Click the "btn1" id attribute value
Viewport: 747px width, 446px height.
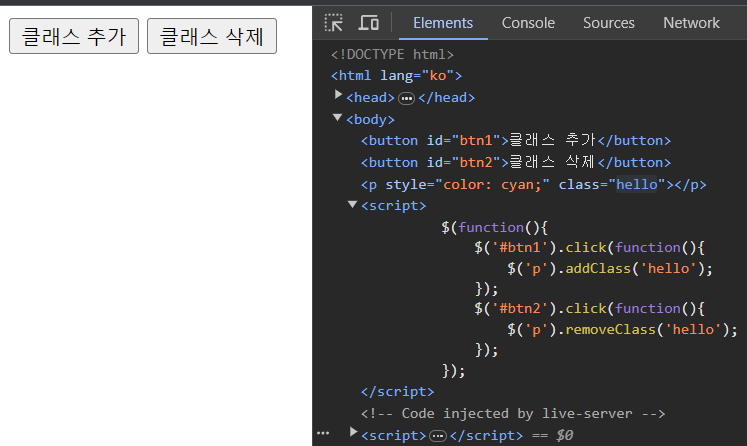[476, 141]
